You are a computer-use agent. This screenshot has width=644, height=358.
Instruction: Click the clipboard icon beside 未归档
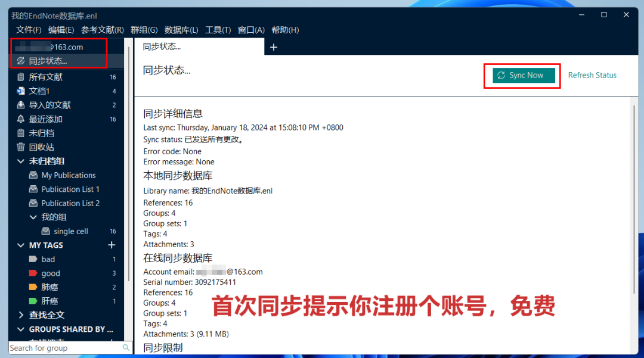(20, 133)
